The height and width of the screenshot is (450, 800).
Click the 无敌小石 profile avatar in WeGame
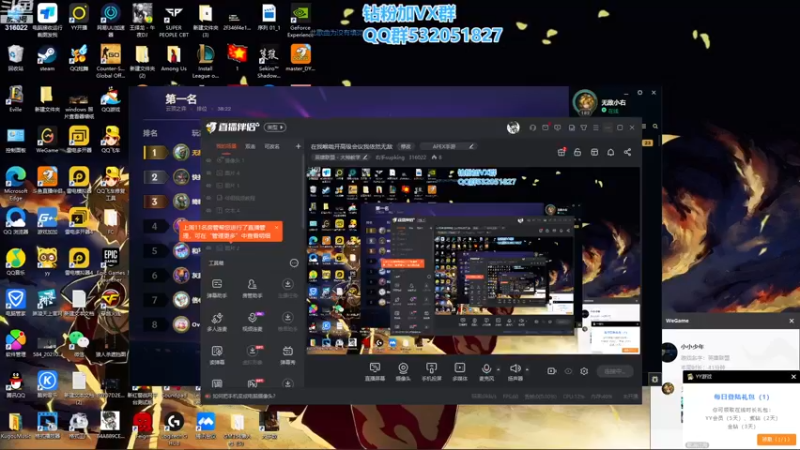(585, 102)
